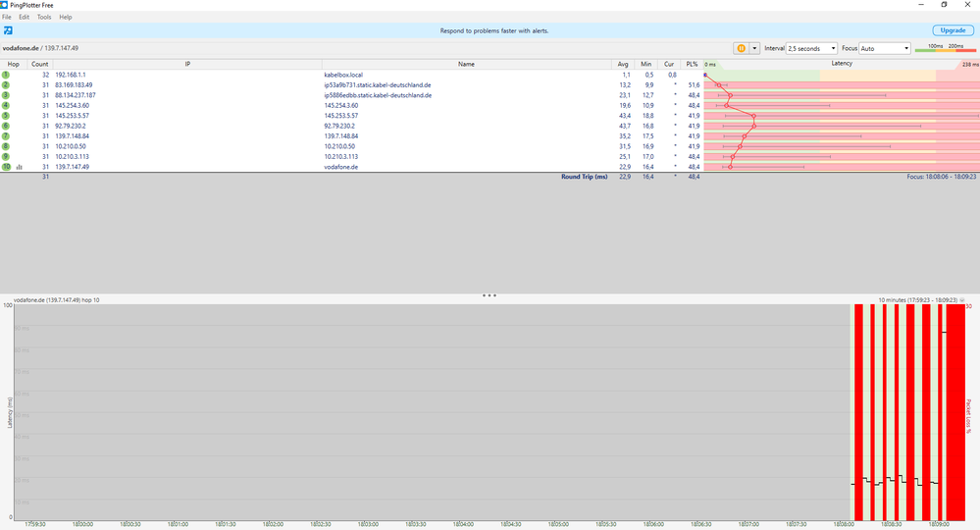Click the Cur column header

(669, 64)
